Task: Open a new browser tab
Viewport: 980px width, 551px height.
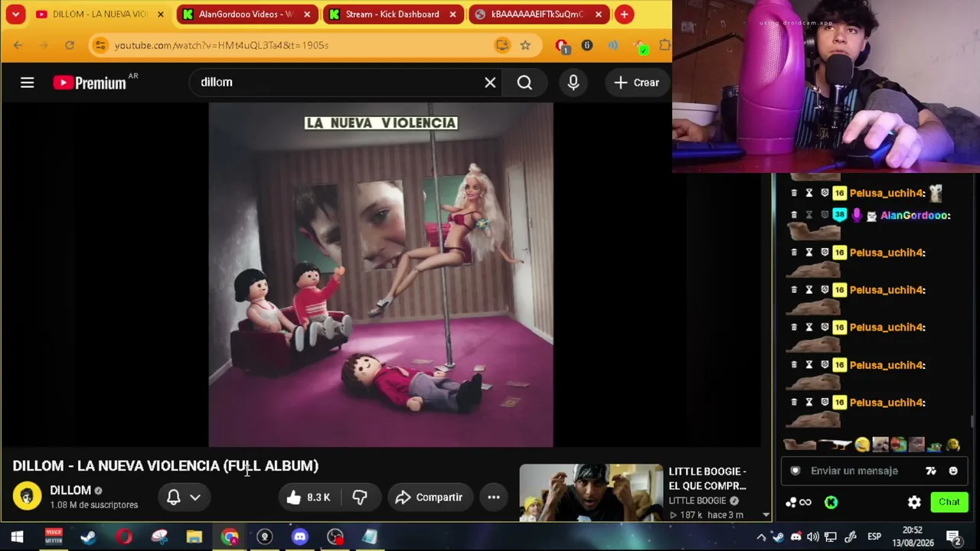Action: point(624,15)
